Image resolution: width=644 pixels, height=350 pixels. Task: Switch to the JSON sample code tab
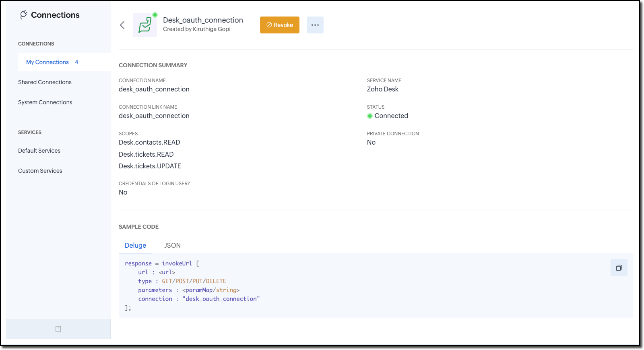pyautogui.click(x=172, y=245)
